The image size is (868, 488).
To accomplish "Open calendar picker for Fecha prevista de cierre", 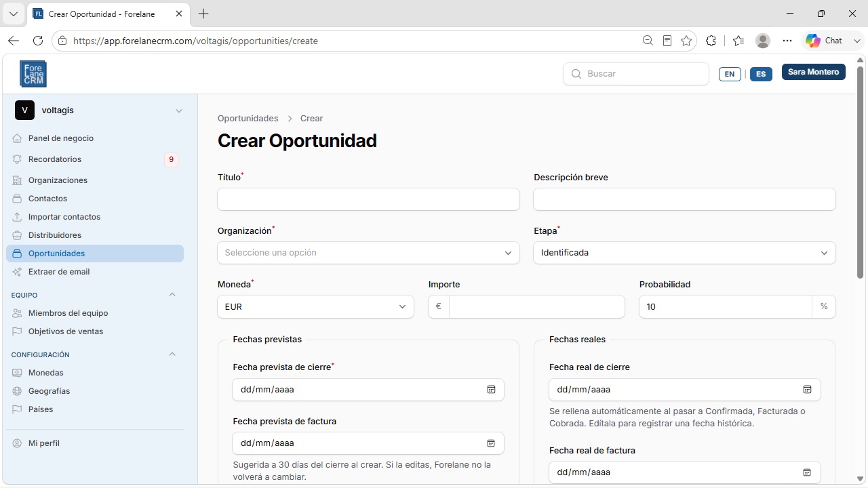I will click(x=491, y=390).
